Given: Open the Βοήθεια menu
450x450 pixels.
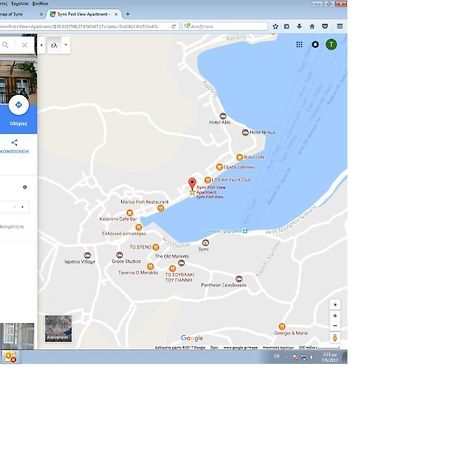Looking at the screenshot, I should (x=40, y=3).
